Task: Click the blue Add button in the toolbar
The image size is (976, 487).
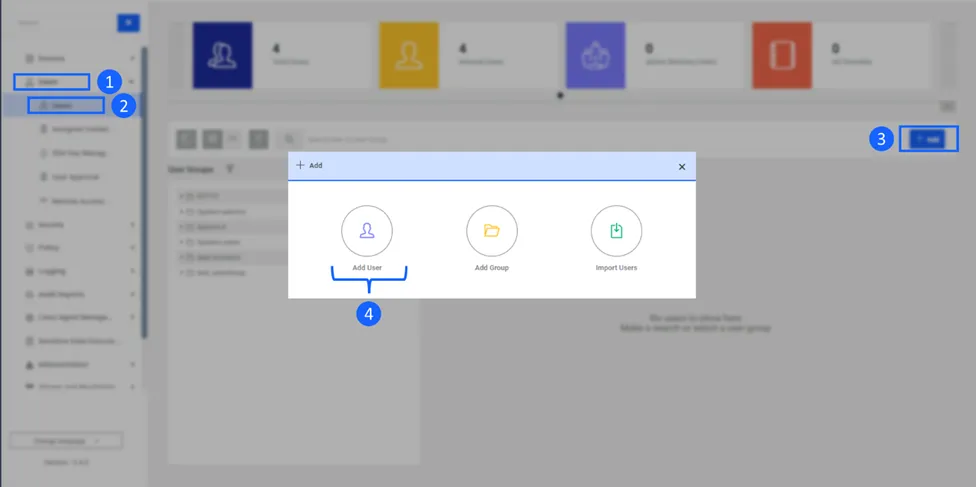Action: click(x=927, y=139)
